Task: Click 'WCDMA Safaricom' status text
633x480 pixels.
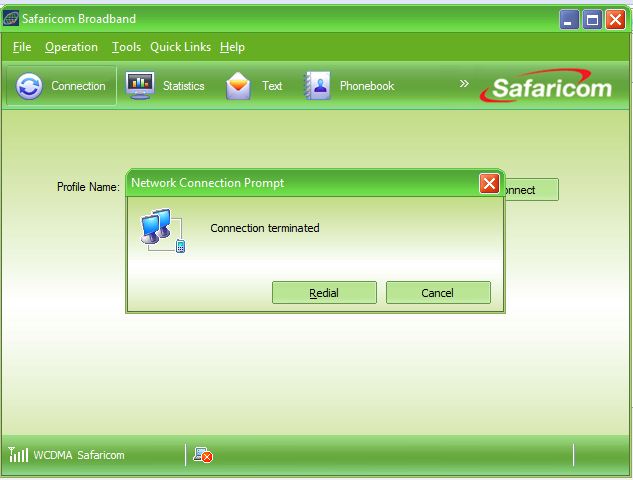Action: pyautogui.click(x=79, y=455)
